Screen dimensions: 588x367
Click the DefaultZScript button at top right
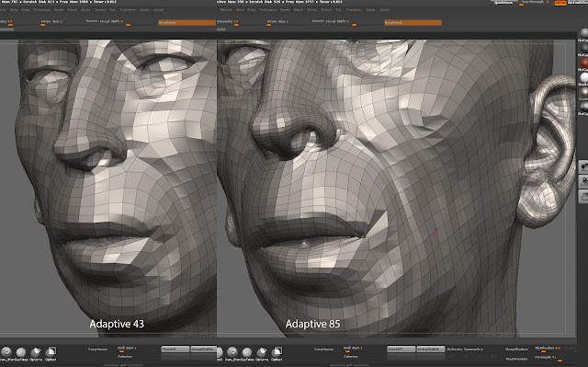pyautogui.click(x=578, y=3)
